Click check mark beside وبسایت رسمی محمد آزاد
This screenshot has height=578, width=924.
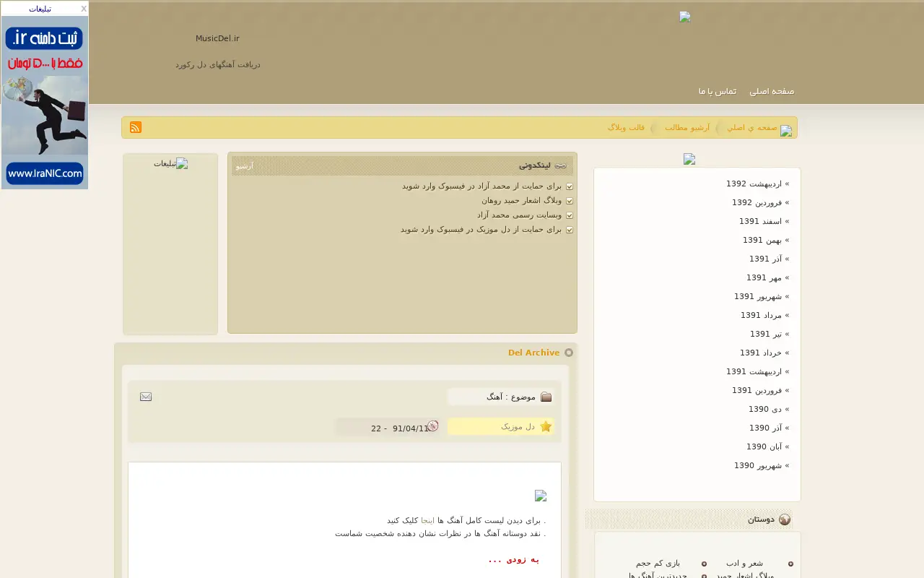570,215
